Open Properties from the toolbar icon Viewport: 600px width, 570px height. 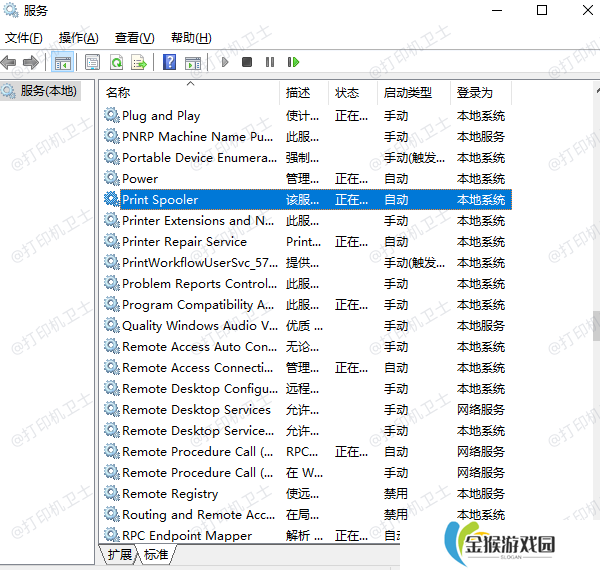[x=92, y=62]
